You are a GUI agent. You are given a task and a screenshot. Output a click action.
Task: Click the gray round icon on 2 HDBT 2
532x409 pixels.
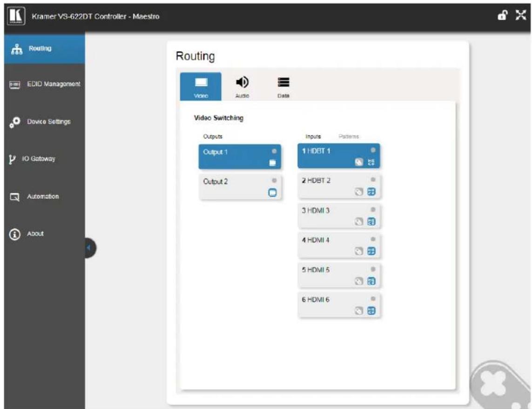point(359,192)
